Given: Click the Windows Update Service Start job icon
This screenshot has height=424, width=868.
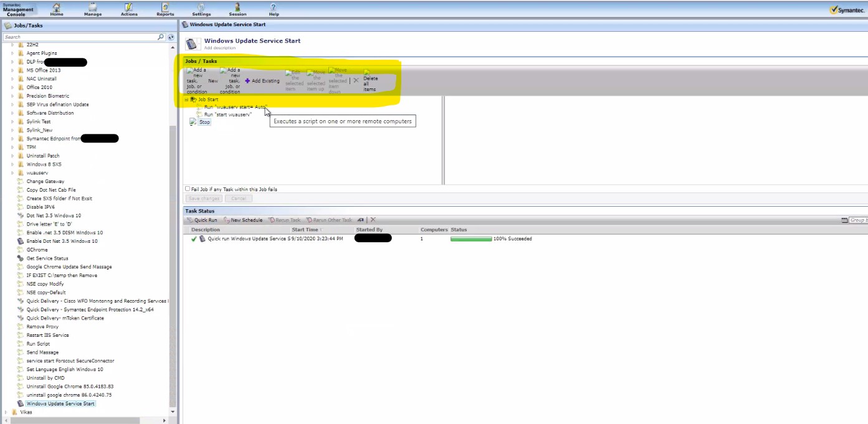Looking at the screenshot, I should pos(21,403).
